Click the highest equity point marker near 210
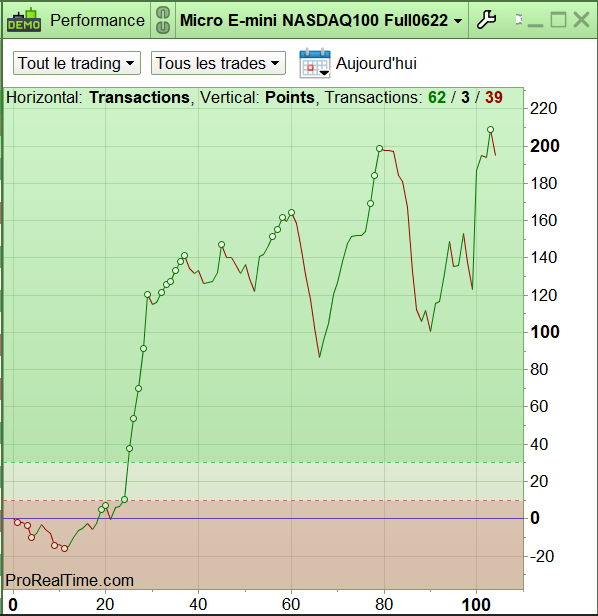Viewport: 598px width, 616px height. pos(490,130)
